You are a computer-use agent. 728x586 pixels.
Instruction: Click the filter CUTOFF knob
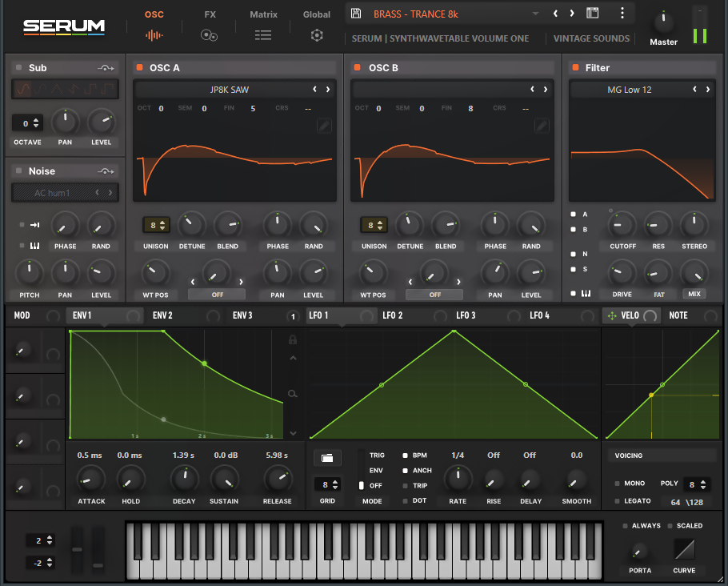622,225
